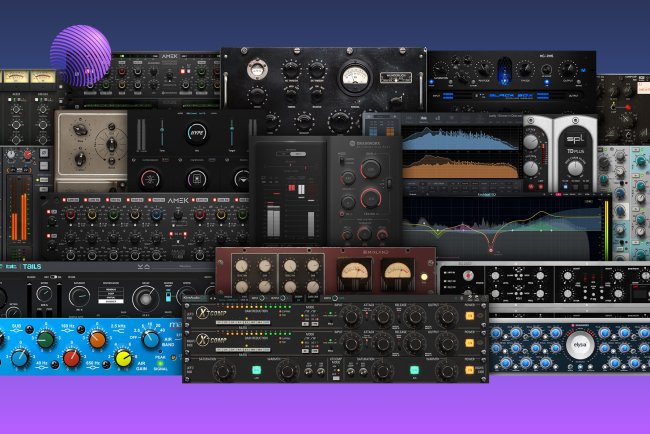The width and height of the screenshot is (650, 434).
Task: Click the red button above Brainworx faders
Action: [x=292, y=188]
